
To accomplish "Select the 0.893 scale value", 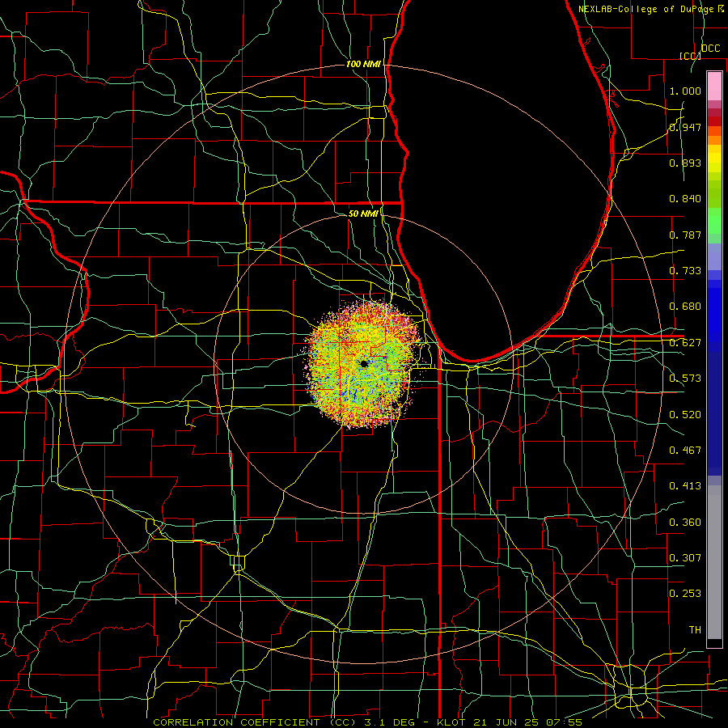I will (685, 163).
